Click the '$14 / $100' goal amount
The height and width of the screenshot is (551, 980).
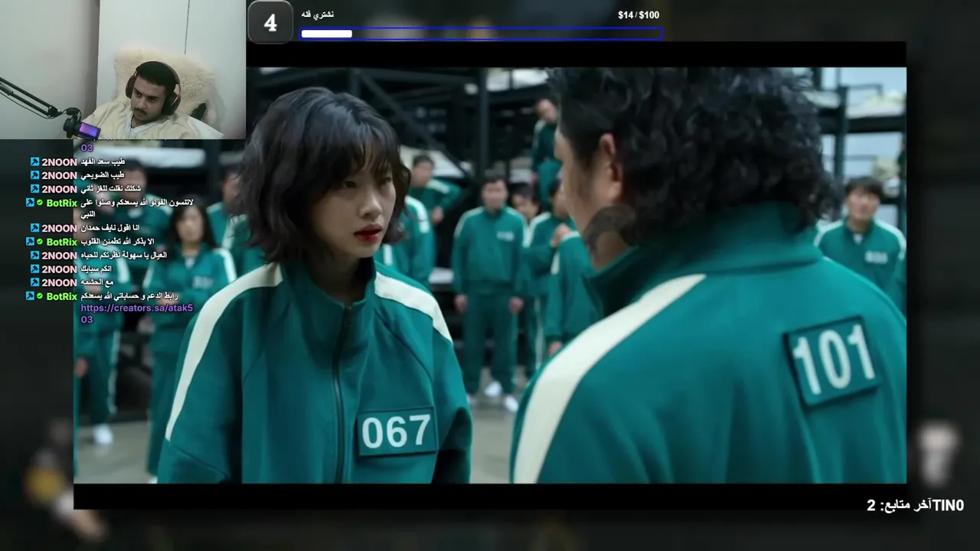639,15
